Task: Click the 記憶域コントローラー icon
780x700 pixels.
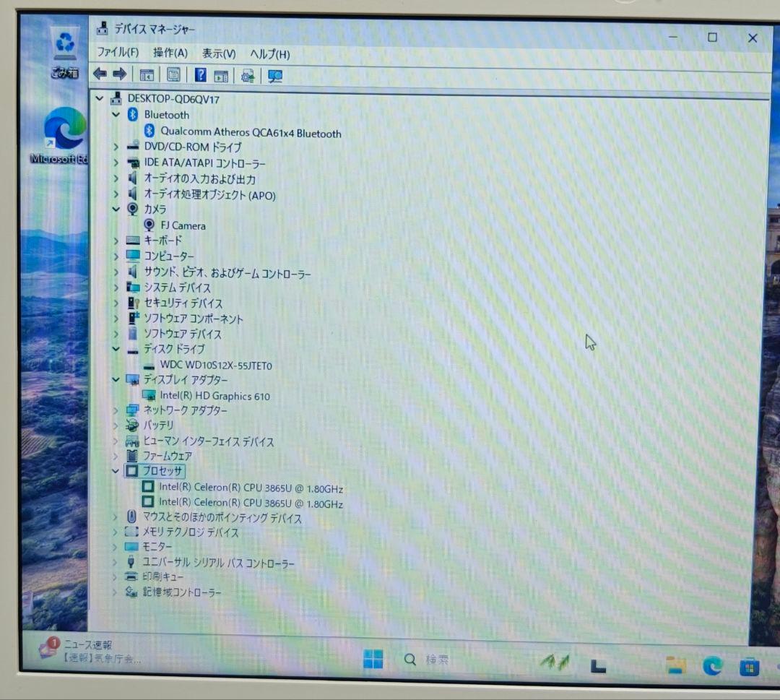Action: (x=131, y=592)
